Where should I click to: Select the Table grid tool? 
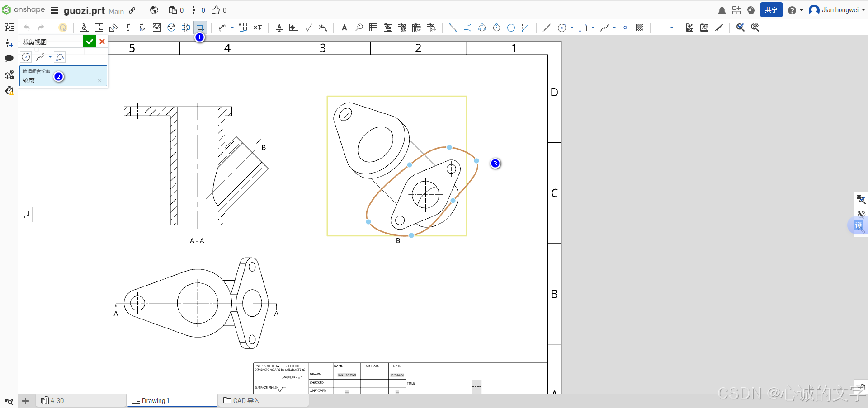(x=373, y=28)
